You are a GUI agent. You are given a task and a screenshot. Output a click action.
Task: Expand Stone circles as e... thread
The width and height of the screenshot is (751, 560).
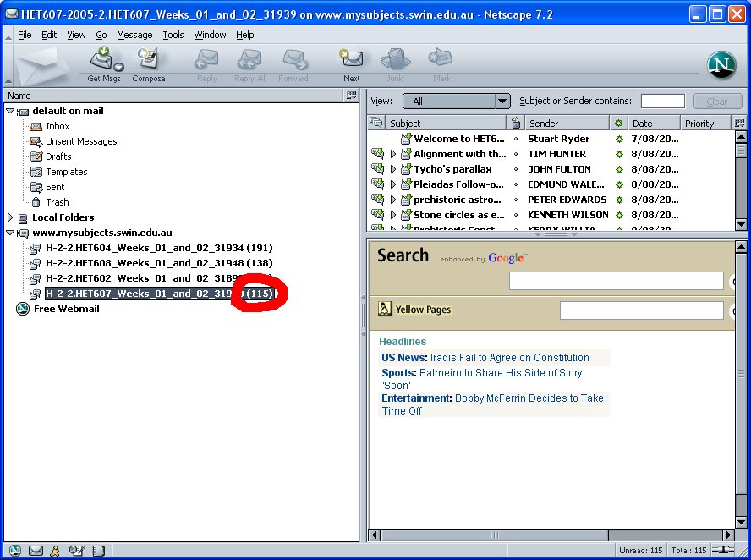click(392, 215)
